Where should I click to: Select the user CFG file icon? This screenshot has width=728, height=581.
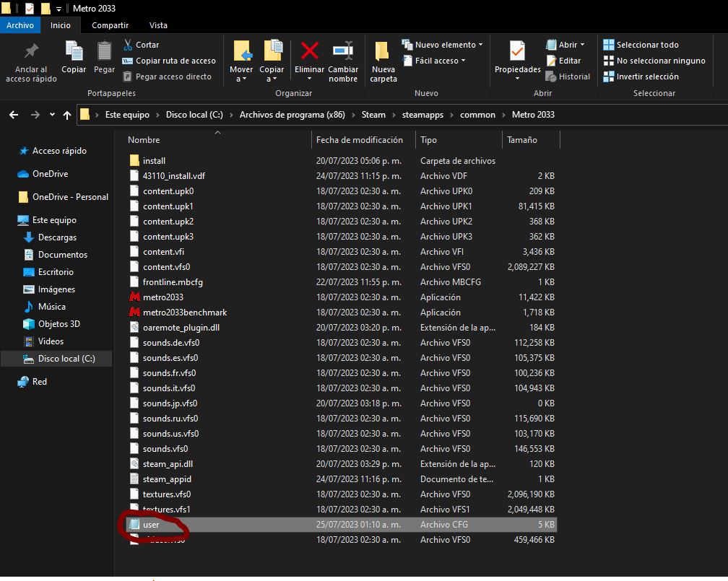(134, 525)
